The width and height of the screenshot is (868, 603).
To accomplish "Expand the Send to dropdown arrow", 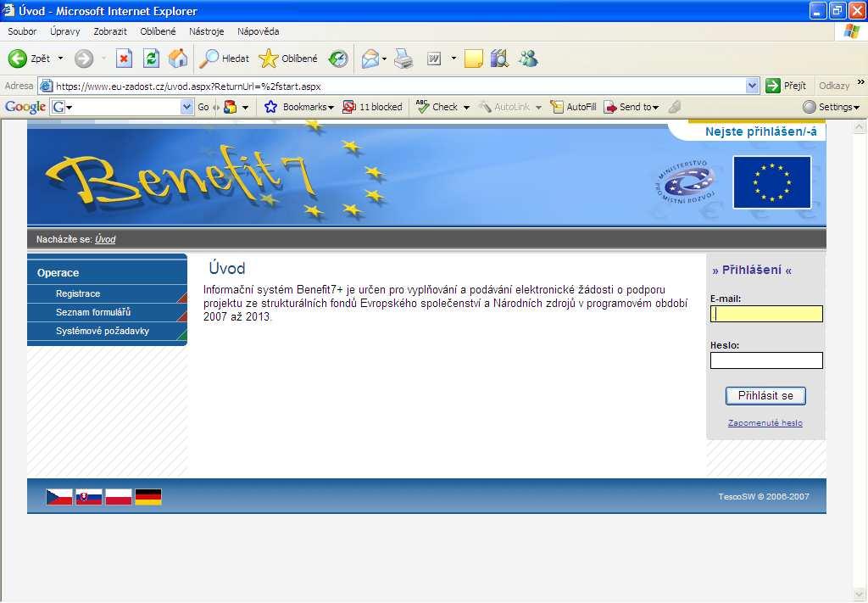I will (655, 108).
